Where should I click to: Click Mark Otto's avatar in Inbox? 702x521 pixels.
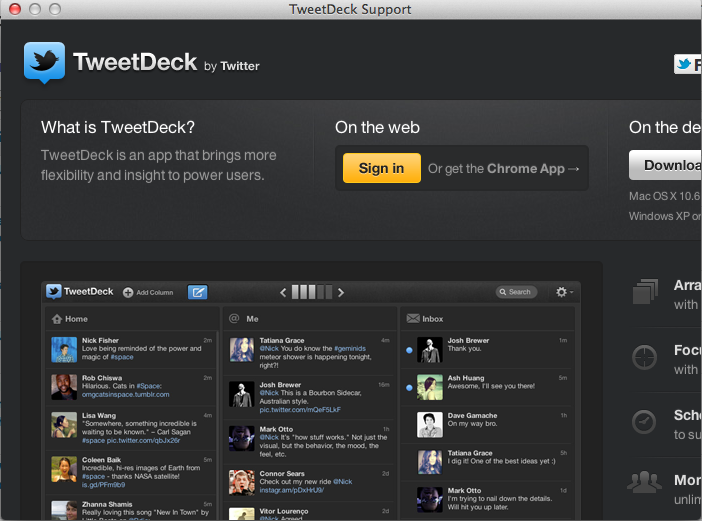click(430, 500)
